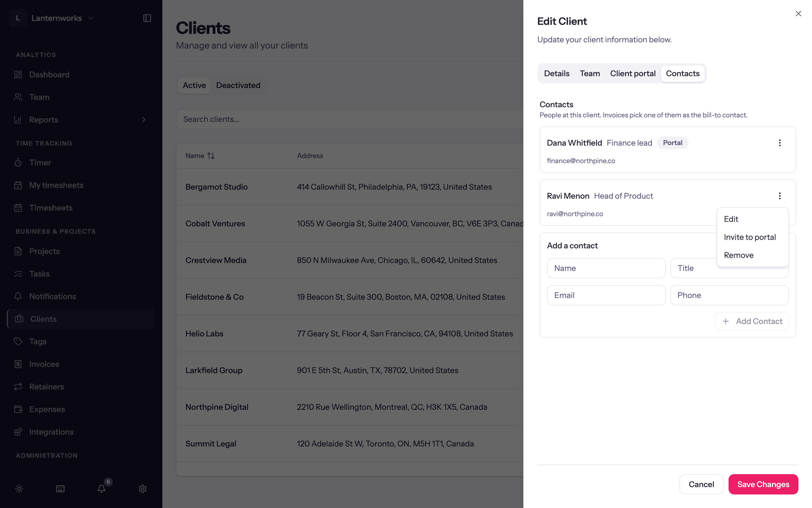The height and width of the screenshot is (508, 812).
Task: Toggle the light/dark theme sun icon
Action: click(19, 489)
